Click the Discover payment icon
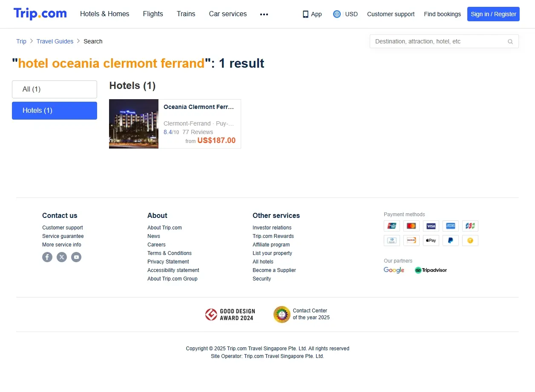This screenshot has width=535, height=392. click(x=411, y=240)
